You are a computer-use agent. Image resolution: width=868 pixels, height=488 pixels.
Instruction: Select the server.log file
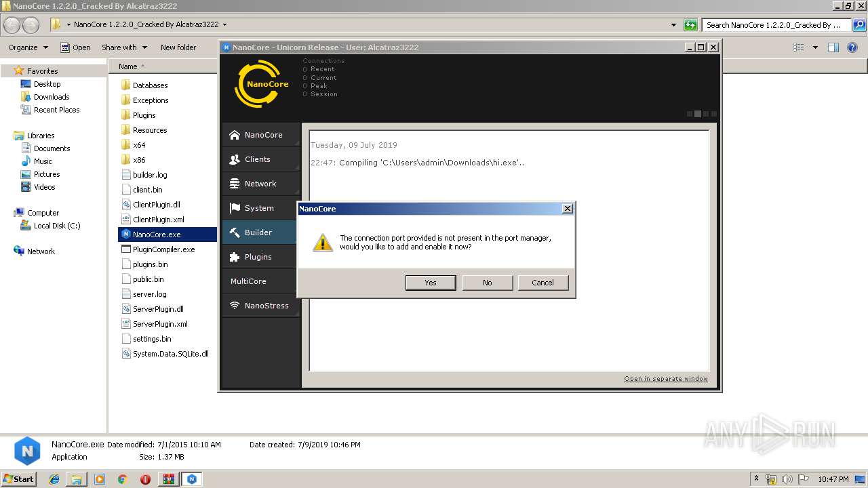[144, 294]
